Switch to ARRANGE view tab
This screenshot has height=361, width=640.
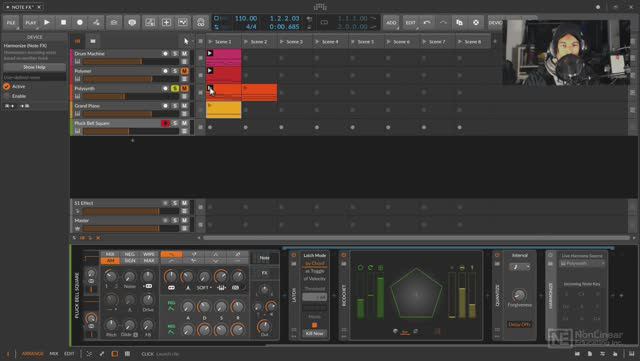point(32,354)
